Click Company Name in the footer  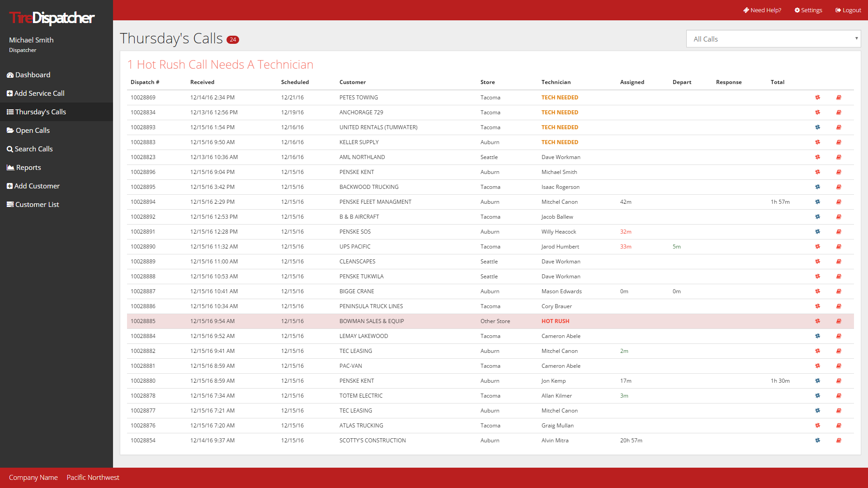coord(33,478)
